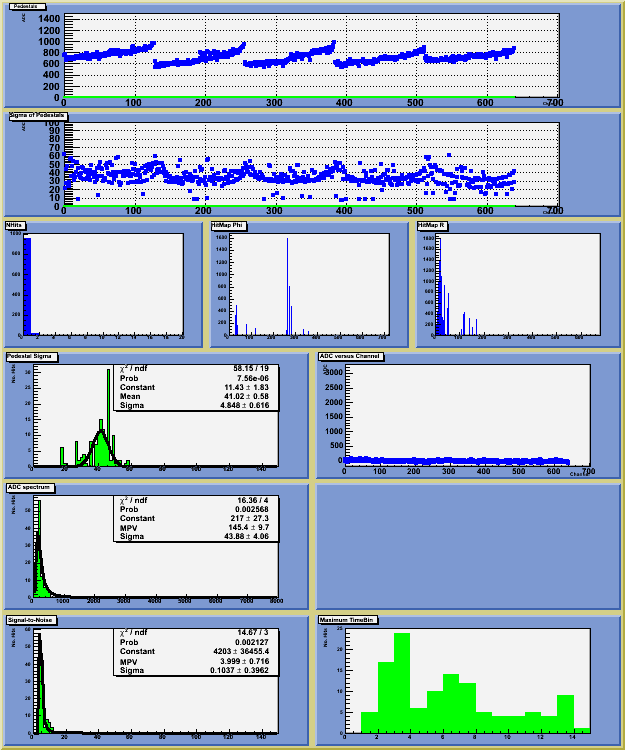Click the Prob value 7.56e-06
The image size is (625, 750).
[252, 378]
